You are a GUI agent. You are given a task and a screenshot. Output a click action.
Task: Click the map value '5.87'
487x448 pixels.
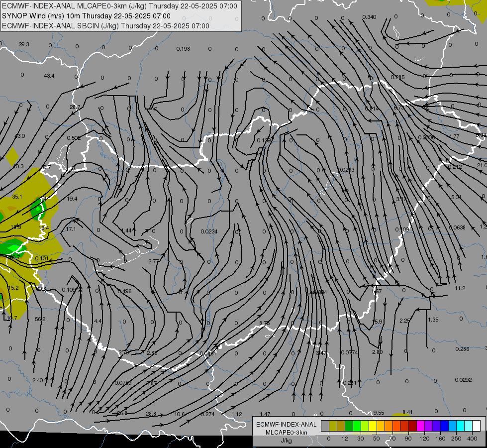click(x=152, y=383)
